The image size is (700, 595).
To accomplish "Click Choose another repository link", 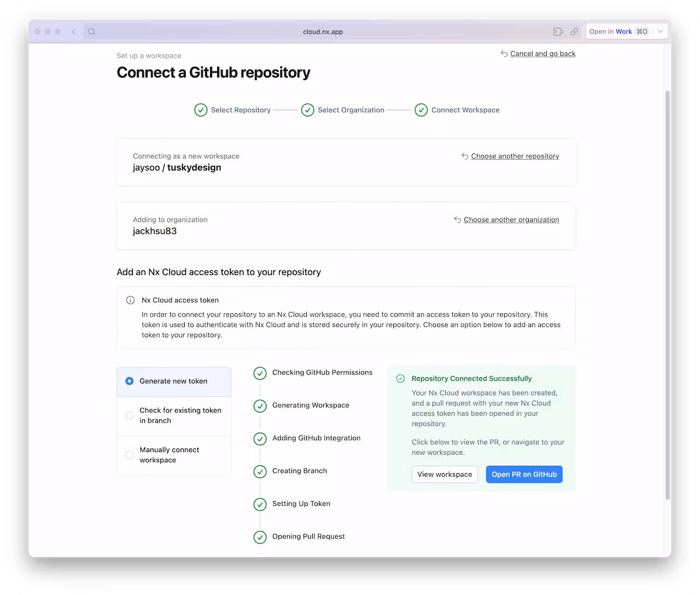I will coord(515,156).
